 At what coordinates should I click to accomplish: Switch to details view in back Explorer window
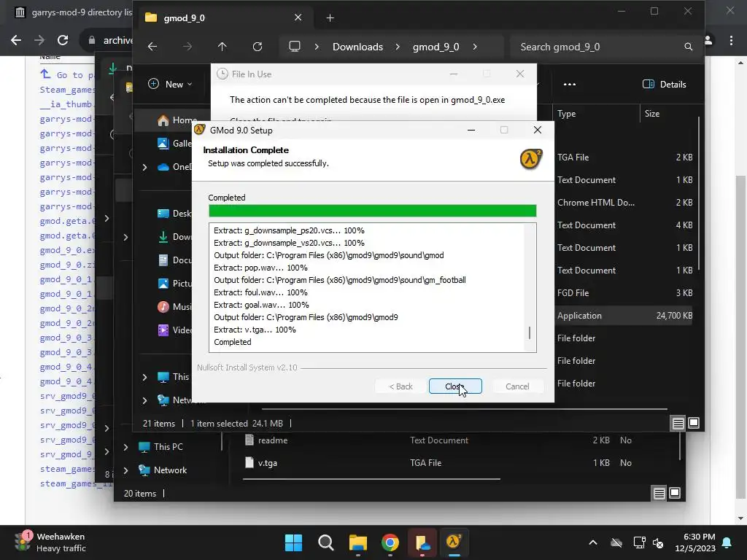[659, 494]
